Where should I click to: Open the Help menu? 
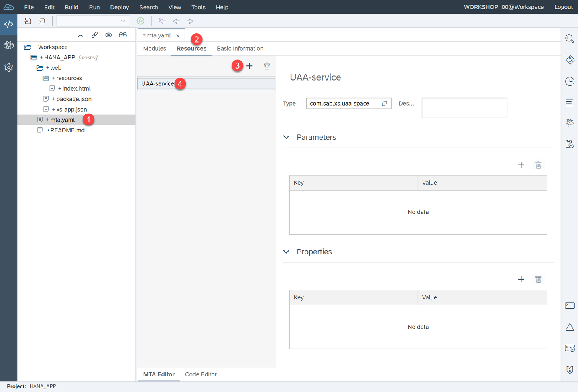(x=222, y=7)
